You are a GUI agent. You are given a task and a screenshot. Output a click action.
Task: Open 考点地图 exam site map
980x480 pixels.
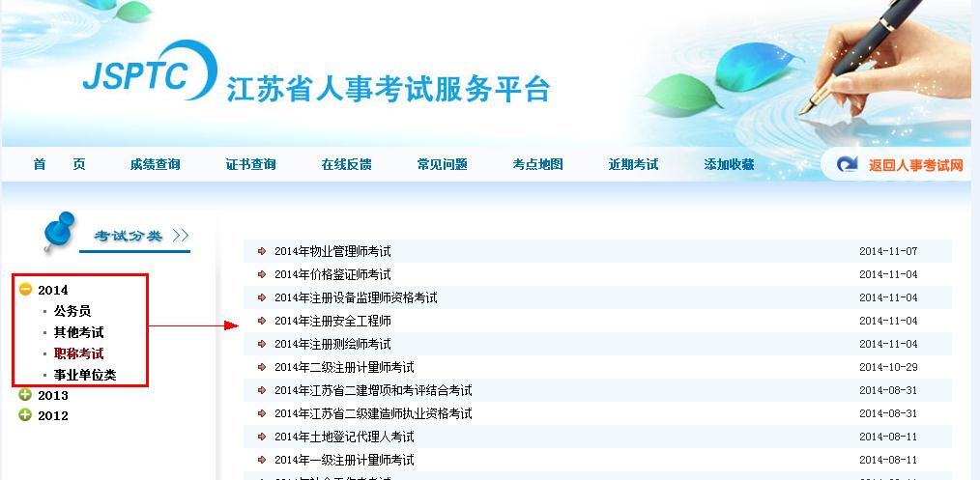(x=537, y=165)
